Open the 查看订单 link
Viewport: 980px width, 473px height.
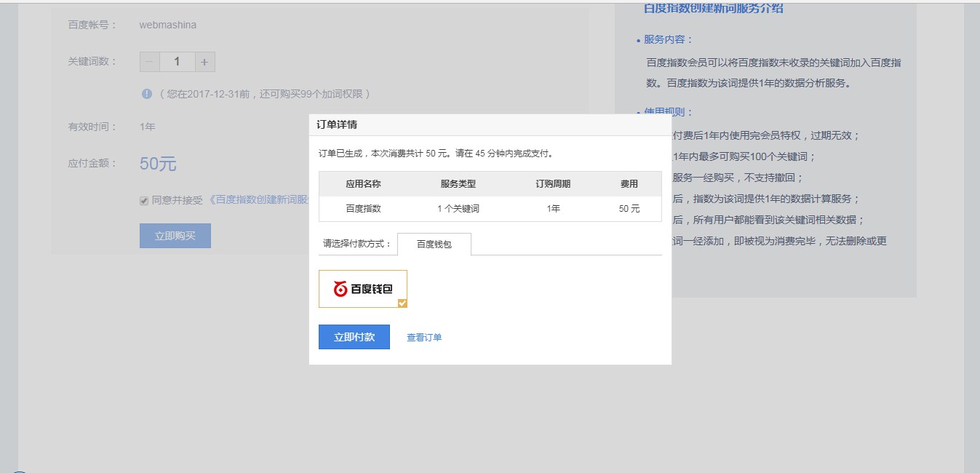click(x=424, y=338)
